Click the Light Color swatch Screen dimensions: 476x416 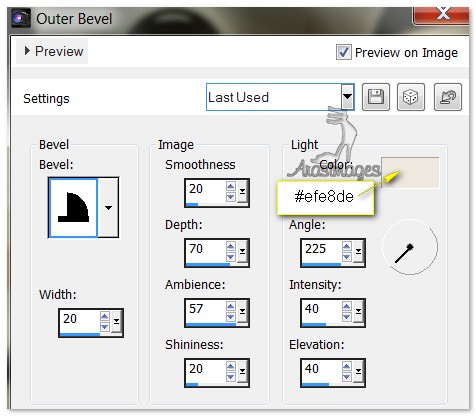pos(410,173)
